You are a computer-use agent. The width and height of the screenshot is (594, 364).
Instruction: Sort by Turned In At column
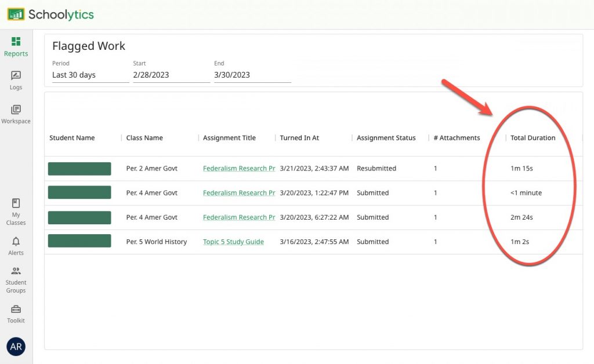pos(299,138)
